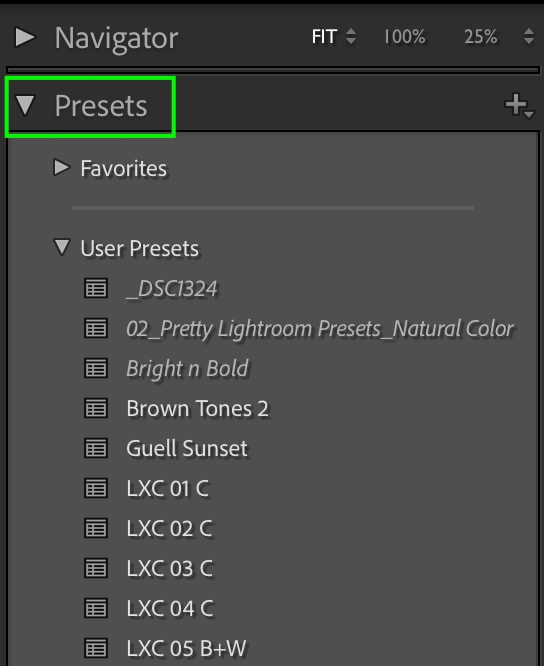
Task: Click the preset icon next to Guell Sunset
Action: 96,448
